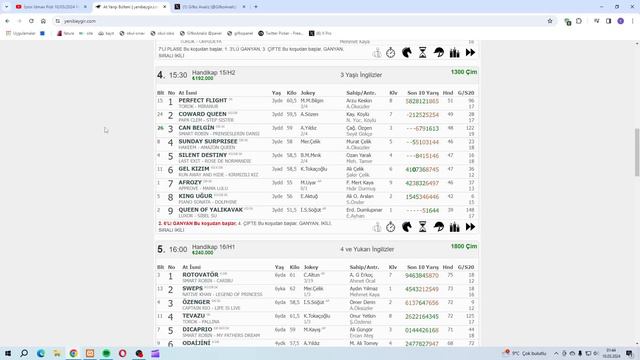Open Microsoft Edge from the taskbar
640x360 pixels.
tap(40, 353)
